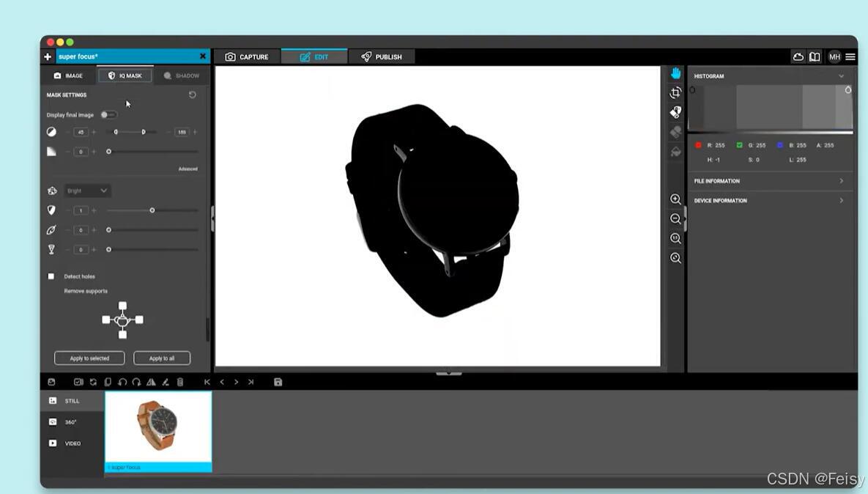
Task: Click the shield row slider handle
Action: pyautogui.click(x=152, y=210)
